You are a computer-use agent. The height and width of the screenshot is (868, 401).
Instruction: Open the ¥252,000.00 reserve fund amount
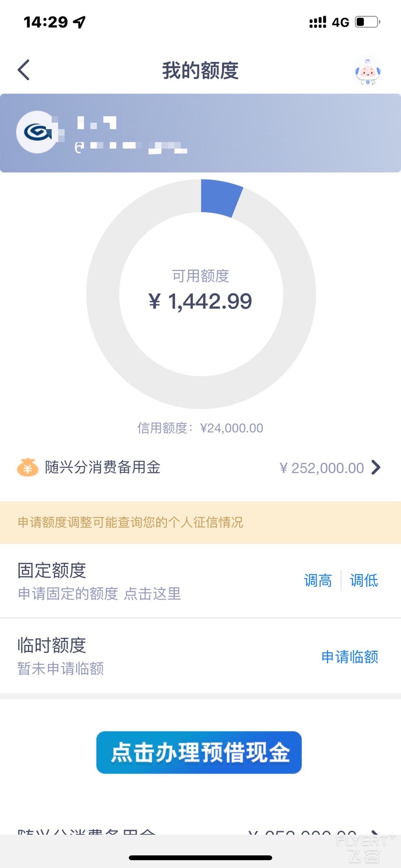pos(322,468)
